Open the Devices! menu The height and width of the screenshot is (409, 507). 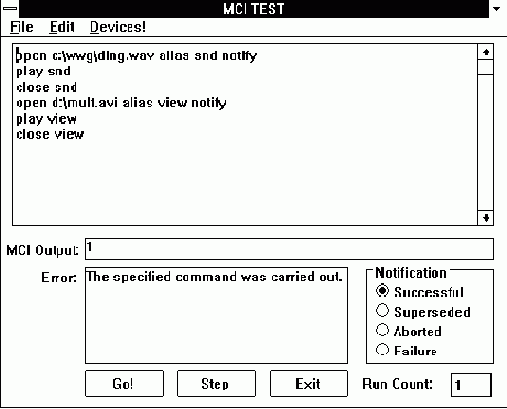point(118,27)
